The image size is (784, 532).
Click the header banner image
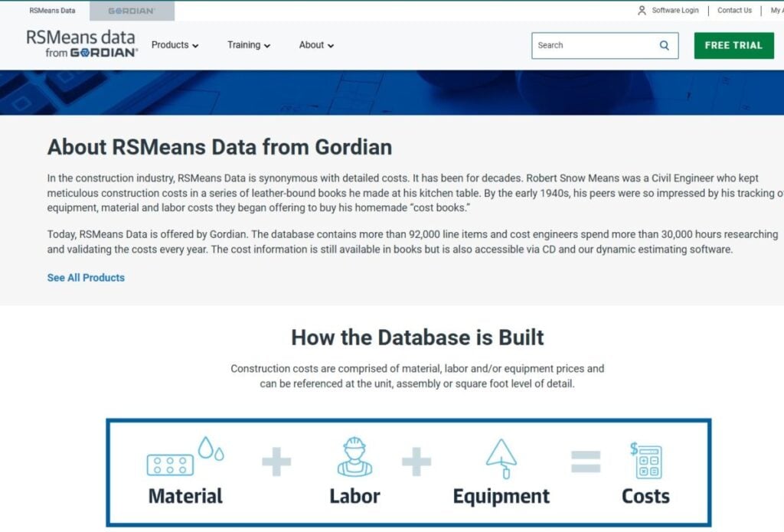[x=392, y=93]
